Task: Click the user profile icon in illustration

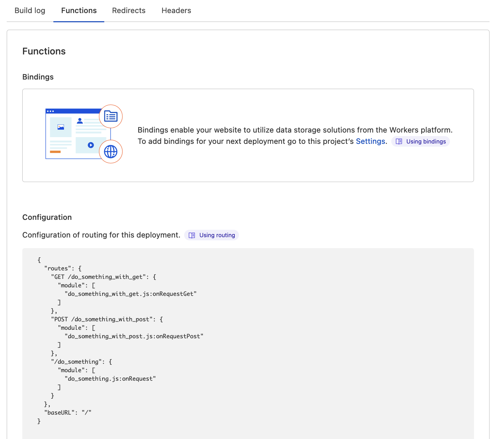Action: [80, 121]
